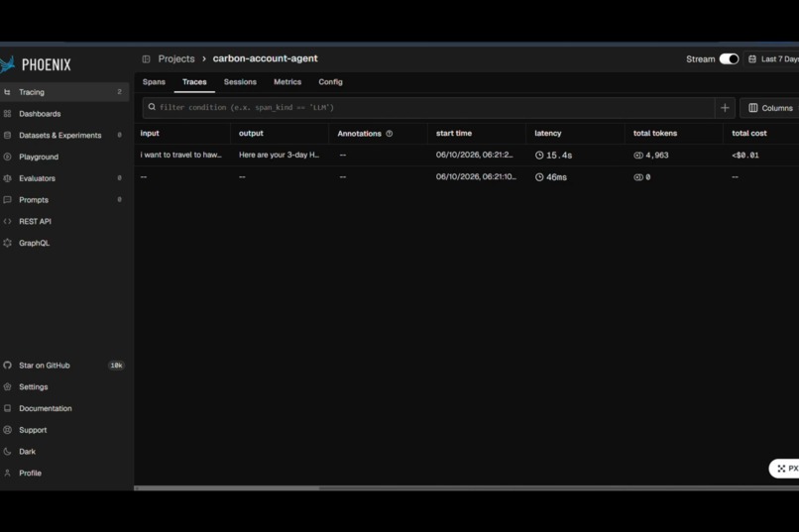Click the 15.4s latency value
Image resolution: width=799 pixels, height=532 pixels.
553,156
